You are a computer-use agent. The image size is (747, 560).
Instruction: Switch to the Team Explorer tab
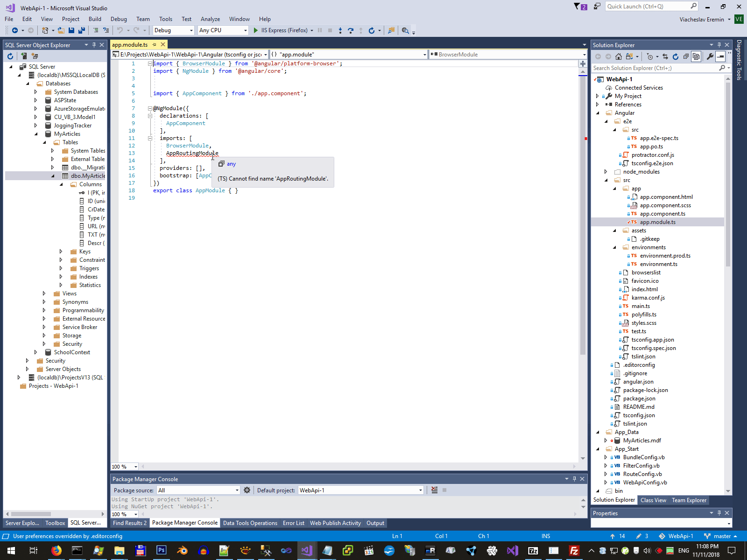(689, 500)
